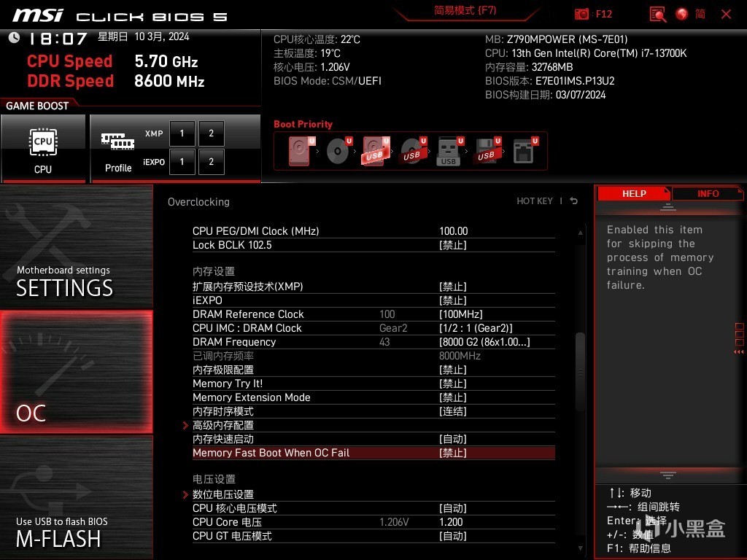Edit the CPU PEG/DMI Clock 100.00 value
Viewport: 747px width, 560px height.
454,231
